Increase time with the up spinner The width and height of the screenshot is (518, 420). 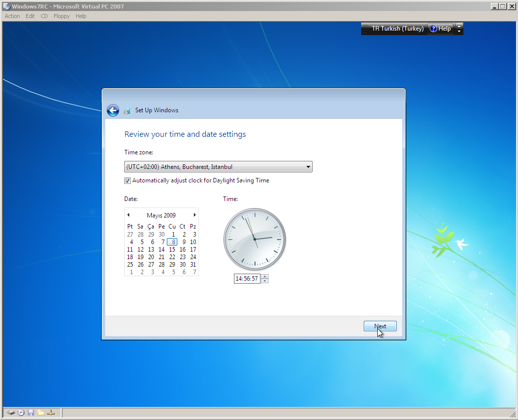265,276
